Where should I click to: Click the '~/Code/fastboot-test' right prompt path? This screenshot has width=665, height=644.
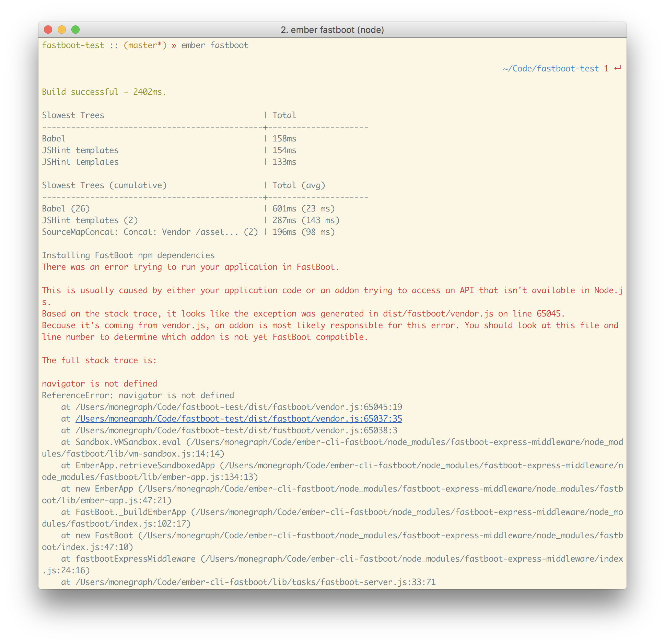coord(551,69)
